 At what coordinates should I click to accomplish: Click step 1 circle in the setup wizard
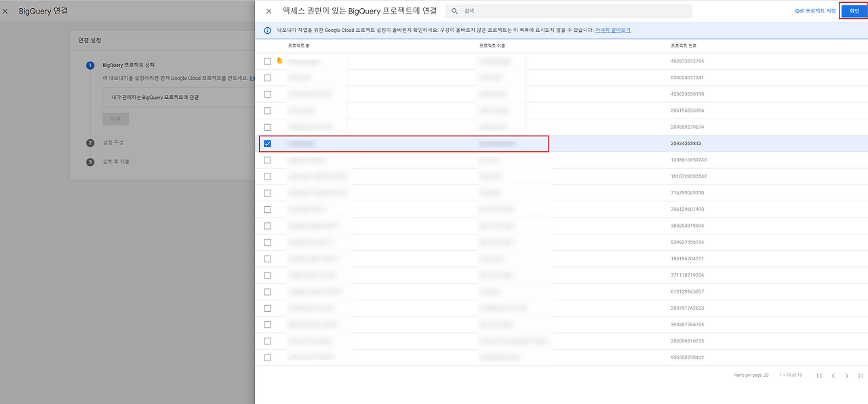coord(90,66)
